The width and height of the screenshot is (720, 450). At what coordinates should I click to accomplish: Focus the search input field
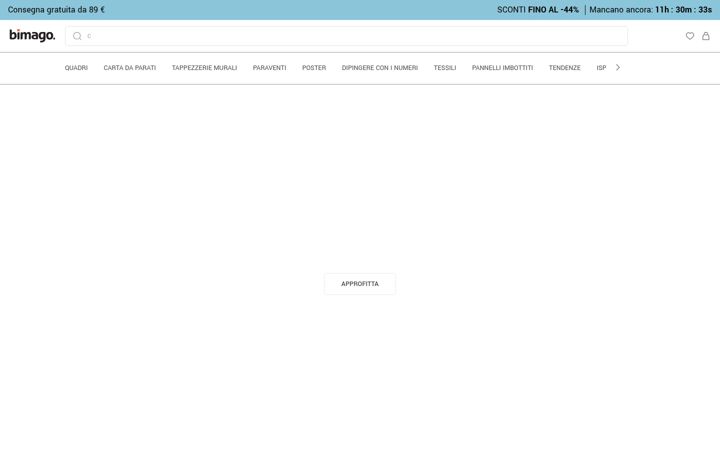click(x=347, y=36)
